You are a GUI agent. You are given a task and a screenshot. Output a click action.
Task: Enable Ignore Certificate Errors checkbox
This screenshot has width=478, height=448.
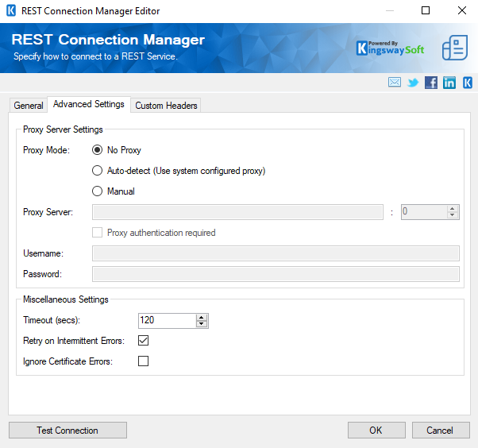(143, 361)
